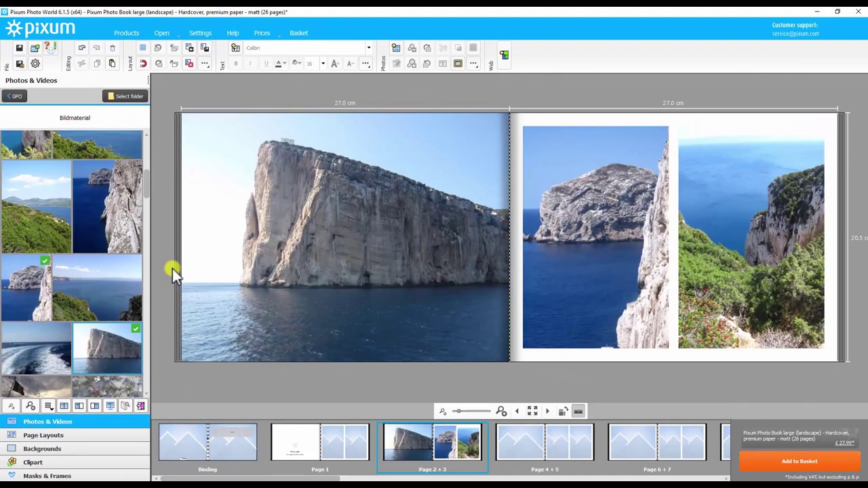Zoom out thumbnails in the photo panel
The height and width of the screenshot is (488, 868).
tap(12, 406)
